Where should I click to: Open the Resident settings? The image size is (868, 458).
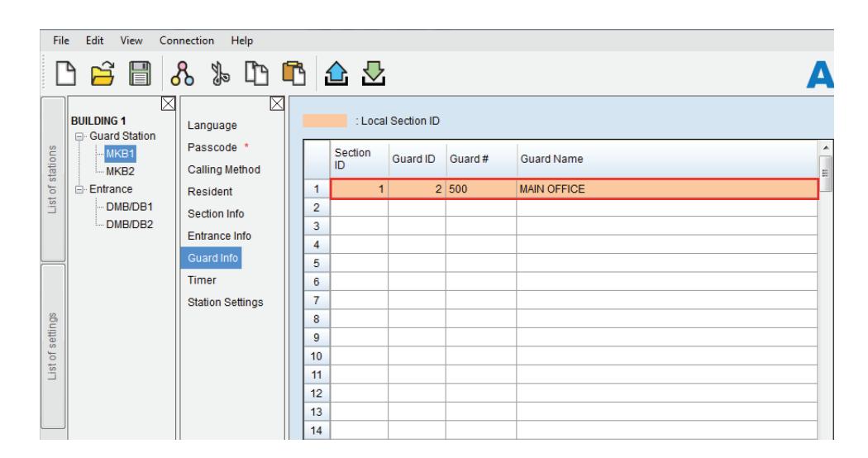coord(210,192)
